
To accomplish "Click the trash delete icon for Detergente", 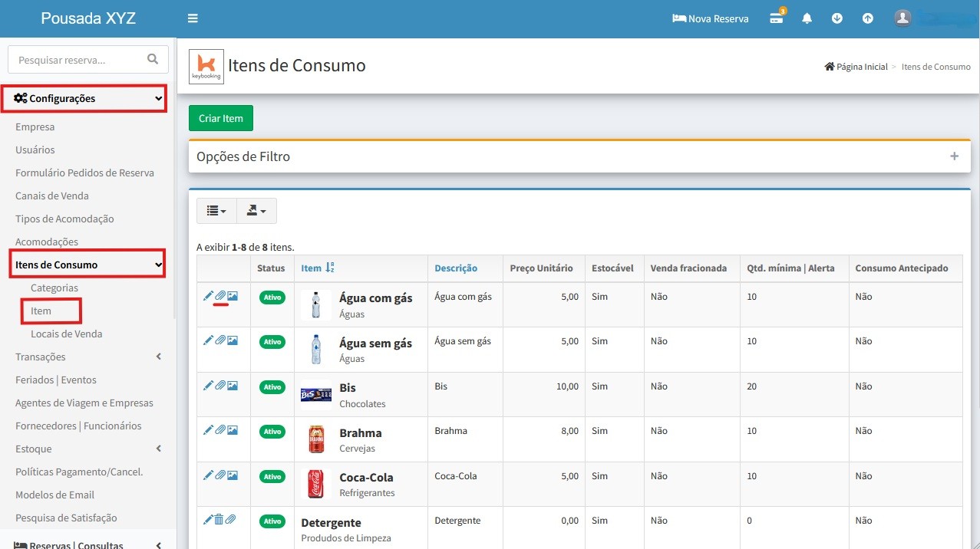I will tap(219, 520).
